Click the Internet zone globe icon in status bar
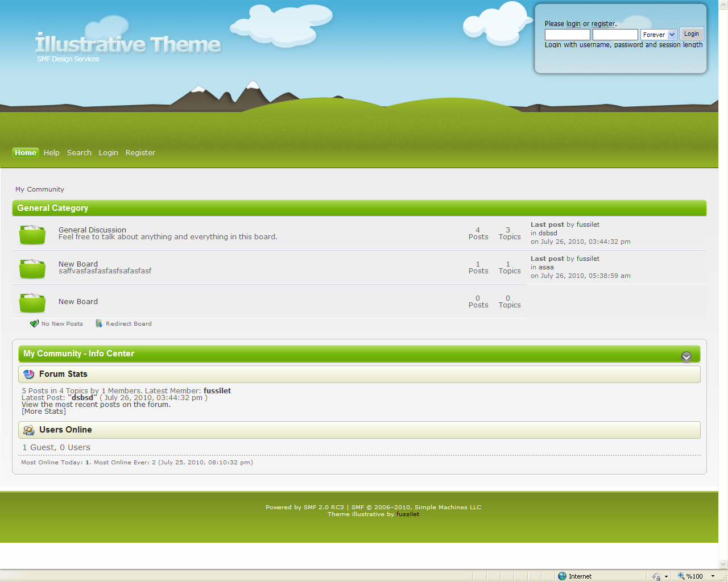The height and width of the screenshot is (582, 728). point(562,576)
